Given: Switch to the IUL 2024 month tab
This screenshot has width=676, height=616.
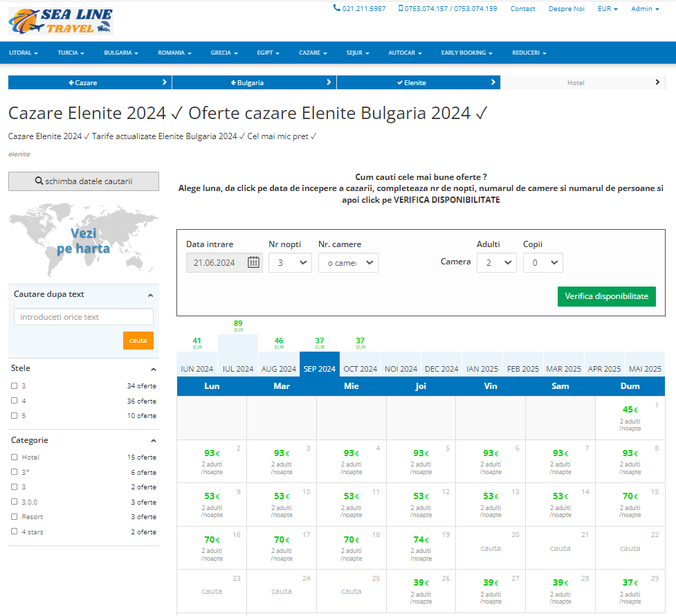Looking at the screenshot, I should (x=238, y=356).
